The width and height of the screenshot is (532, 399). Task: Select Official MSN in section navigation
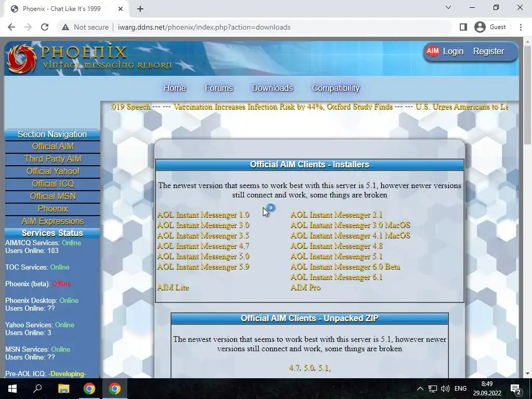[52, 196]
